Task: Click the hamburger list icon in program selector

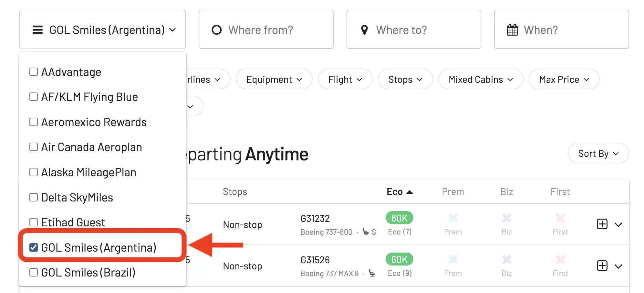Action: 37,30
